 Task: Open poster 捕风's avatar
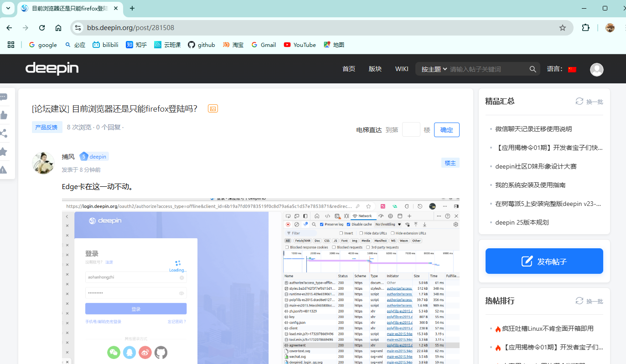coord(43,163)
